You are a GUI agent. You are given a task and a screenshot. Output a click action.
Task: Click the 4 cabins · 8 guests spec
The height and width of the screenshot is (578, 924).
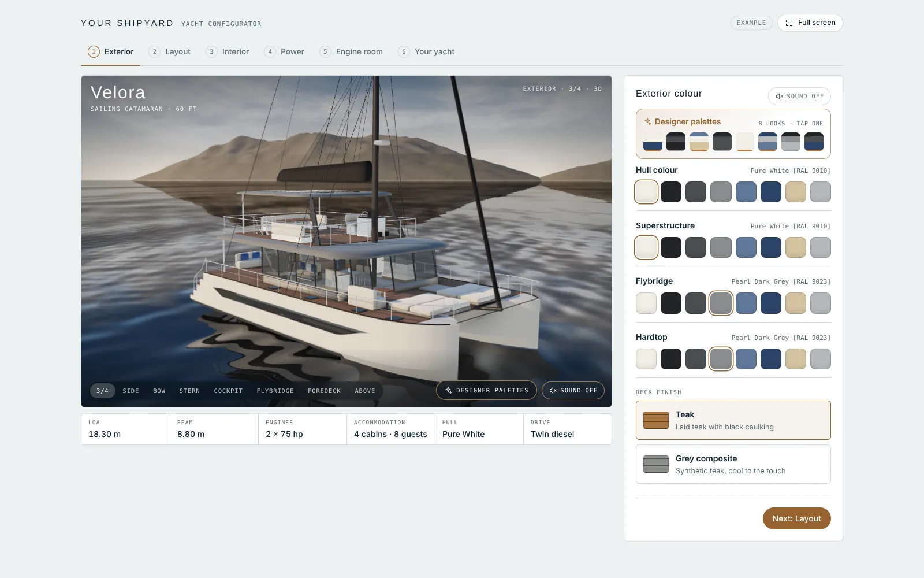point(391,429)
